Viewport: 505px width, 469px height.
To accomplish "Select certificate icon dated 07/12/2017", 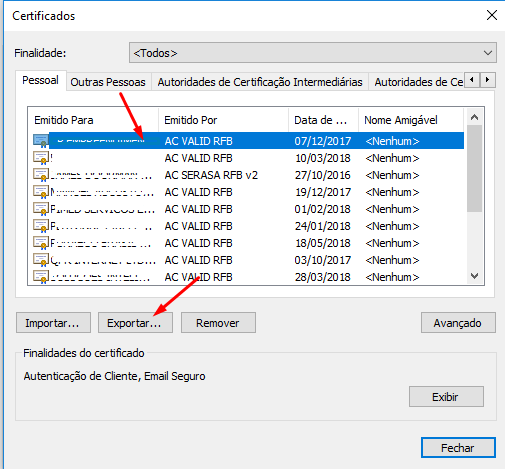I will pos(41,141).
